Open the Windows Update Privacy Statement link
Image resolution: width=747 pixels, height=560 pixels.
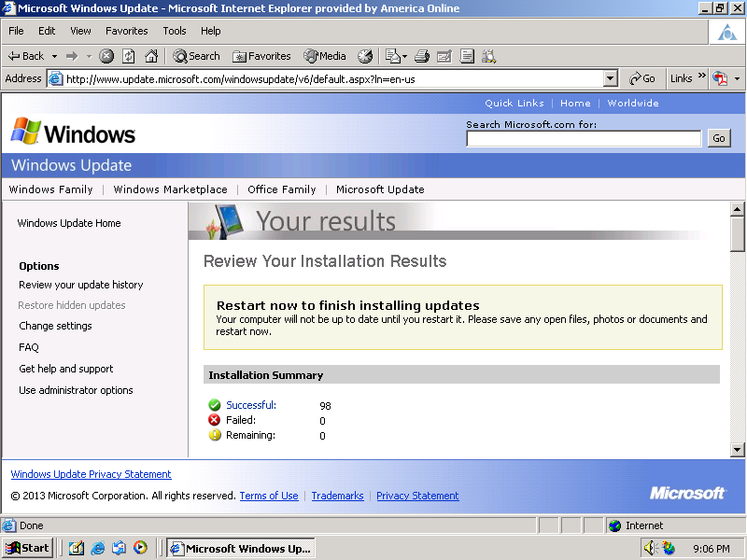point(91,474)
